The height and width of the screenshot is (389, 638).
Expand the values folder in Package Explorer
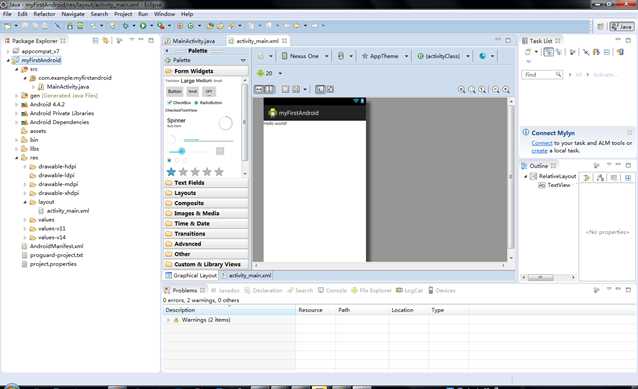point(25,220)
